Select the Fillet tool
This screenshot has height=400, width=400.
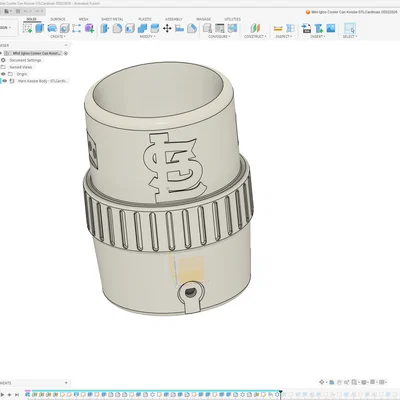coord(117,28)
